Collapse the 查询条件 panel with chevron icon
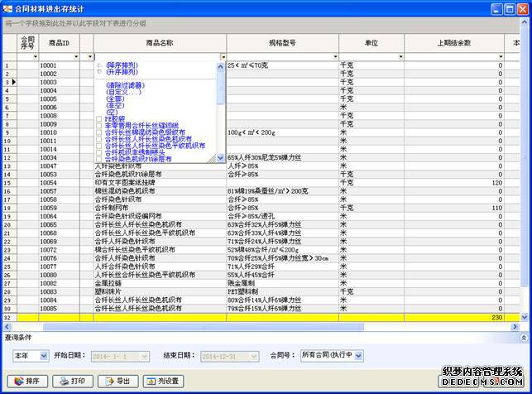Screen dimensions: 532x394 coord(522,337)
